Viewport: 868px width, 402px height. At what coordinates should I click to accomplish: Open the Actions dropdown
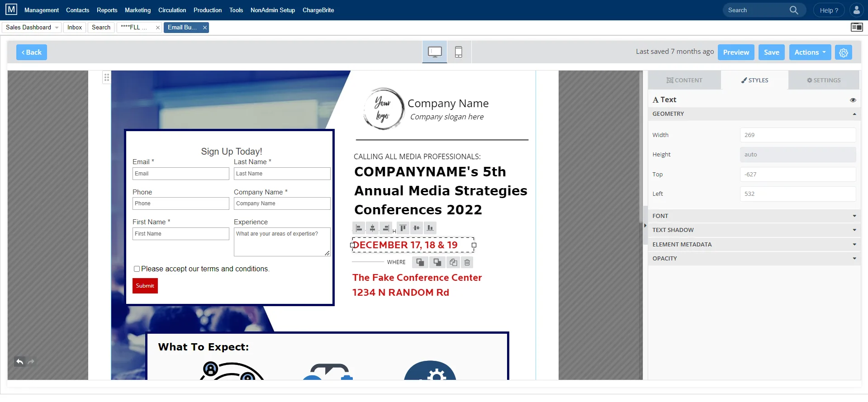point(810,52)
